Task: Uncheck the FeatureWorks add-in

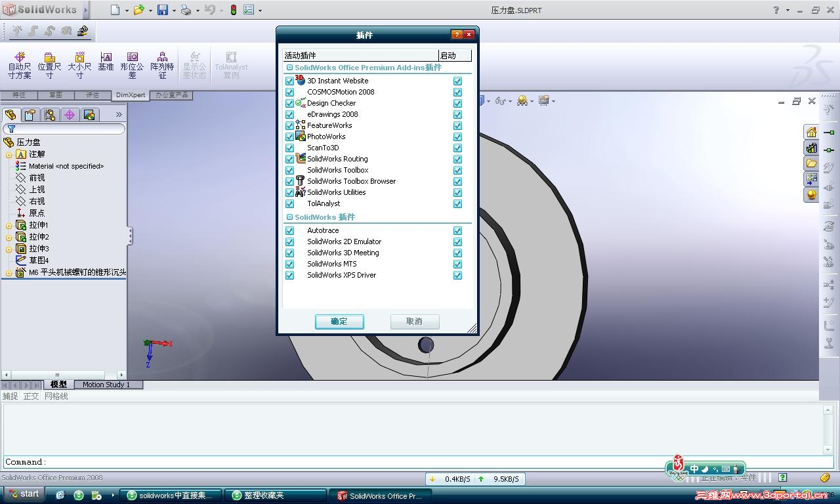Action: coord(289,125)
